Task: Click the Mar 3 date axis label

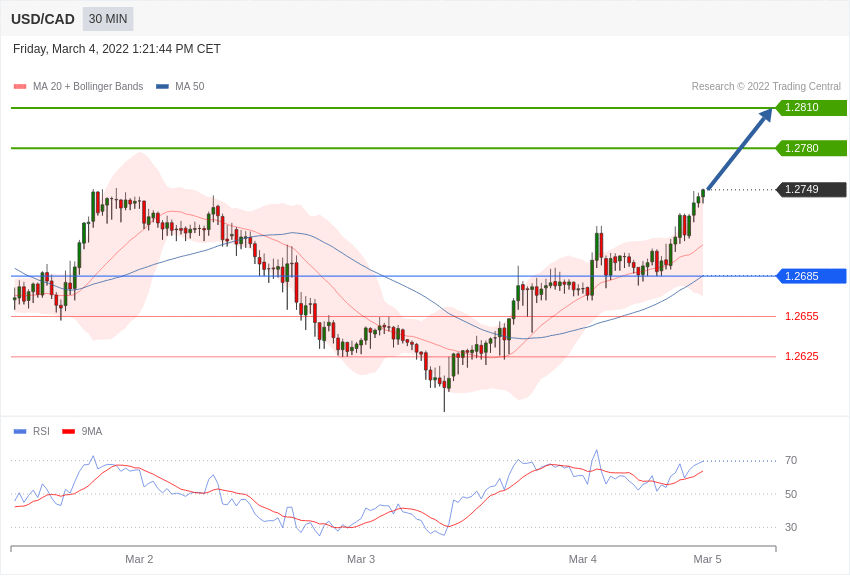Action: click(361, 559)
